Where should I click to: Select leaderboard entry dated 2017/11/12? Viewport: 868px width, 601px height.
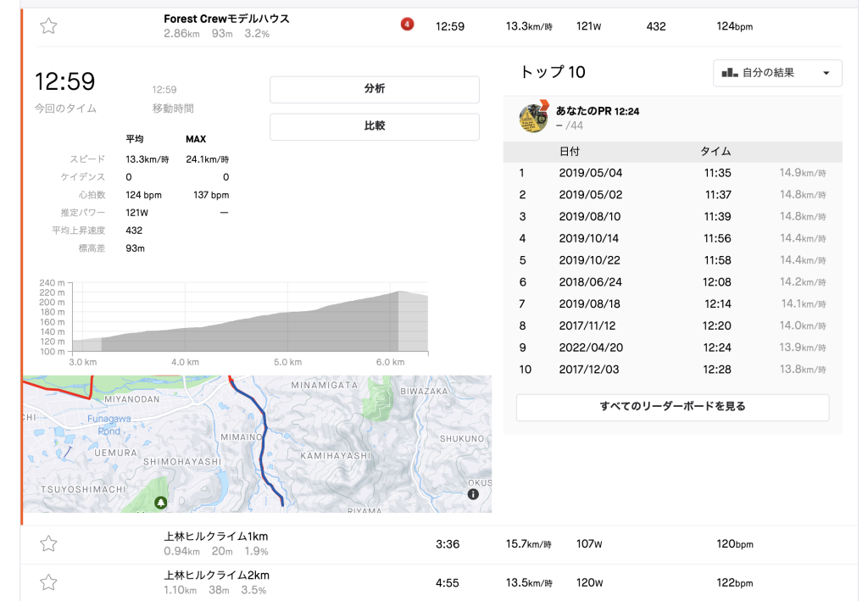(x=672, y=326)
